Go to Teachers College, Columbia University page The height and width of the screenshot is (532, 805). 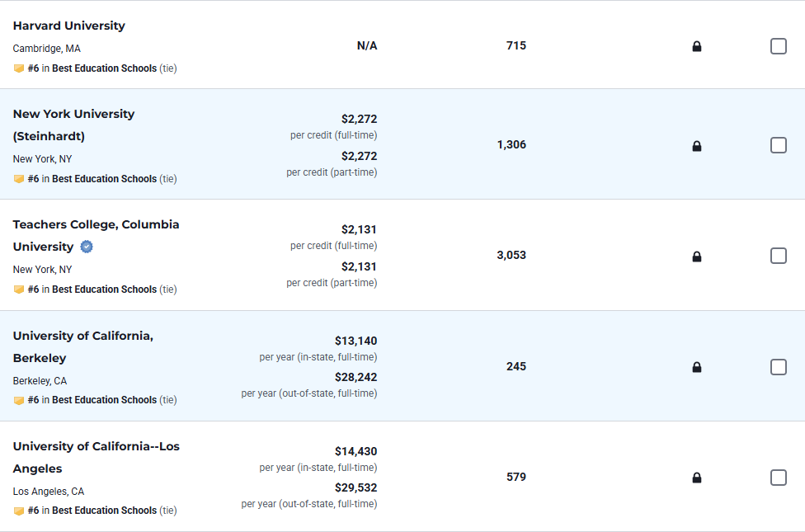[96, 224]
